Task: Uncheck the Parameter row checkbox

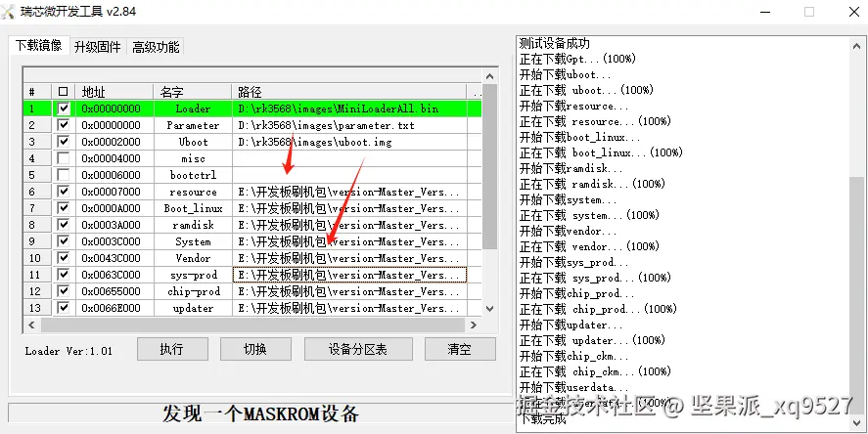Action: (64, 125)
